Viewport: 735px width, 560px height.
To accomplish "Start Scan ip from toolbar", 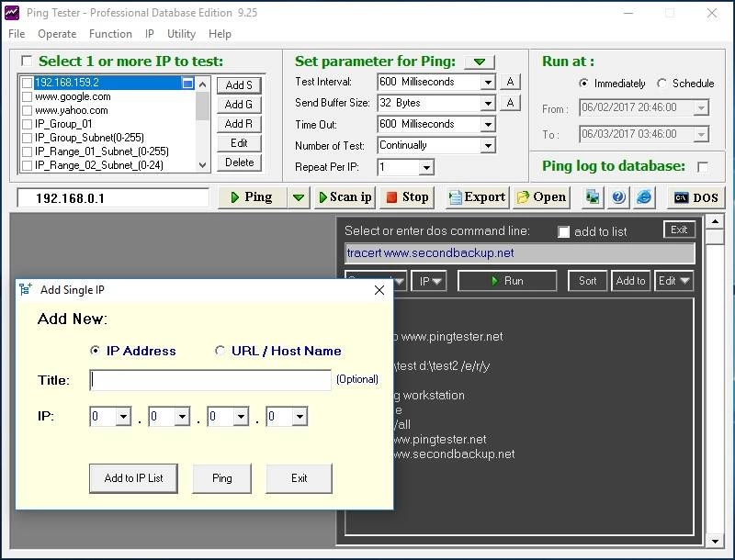I will tap(345, 197).
